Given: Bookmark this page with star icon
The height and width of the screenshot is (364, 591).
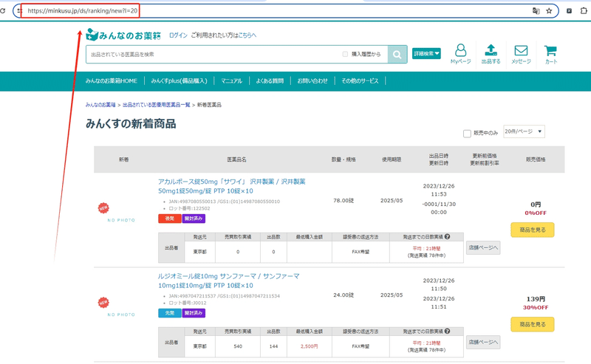Looking at the screenshot, I should click(x=549, y=11).
